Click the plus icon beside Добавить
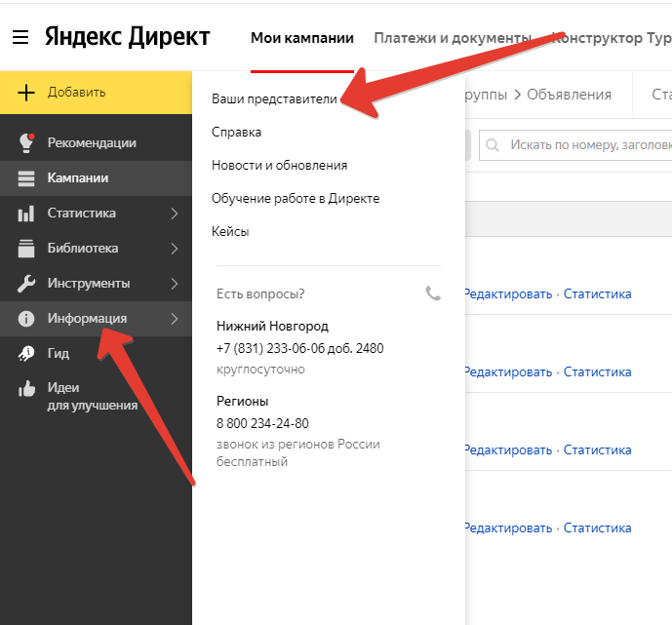Viewport: 672px width, 625px height. (x=26, y=93)
